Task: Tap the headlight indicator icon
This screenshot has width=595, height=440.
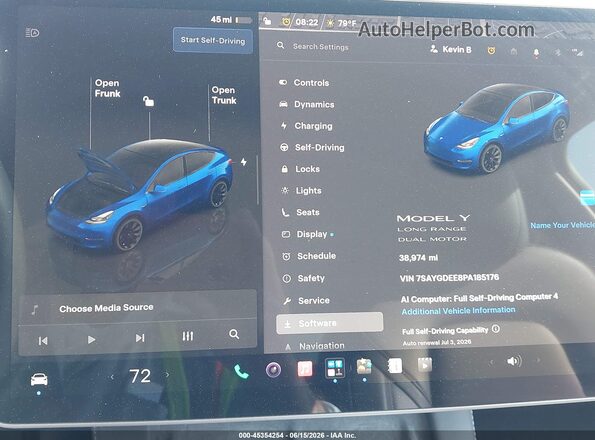Action: (33, 33)
